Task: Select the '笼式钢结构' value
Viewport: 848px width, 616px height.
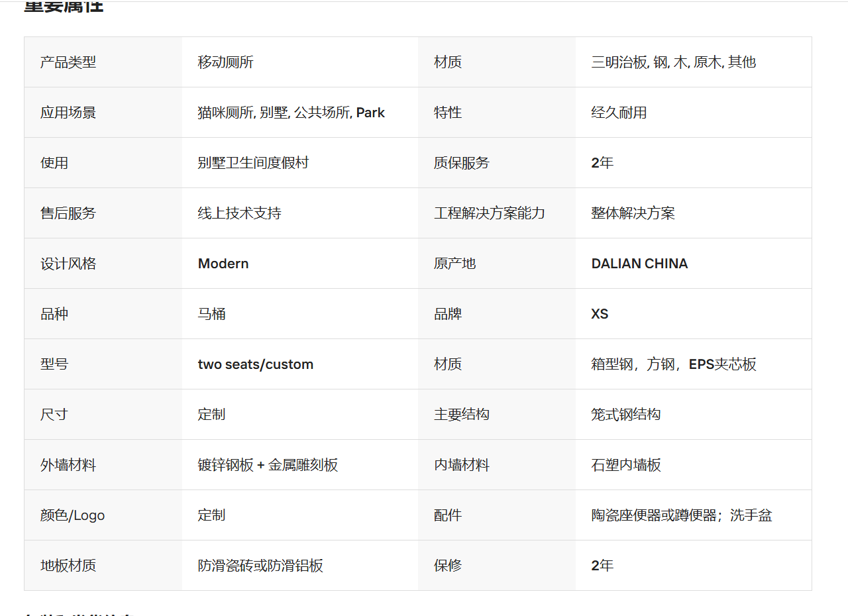Action: click(x=626, y=415)
